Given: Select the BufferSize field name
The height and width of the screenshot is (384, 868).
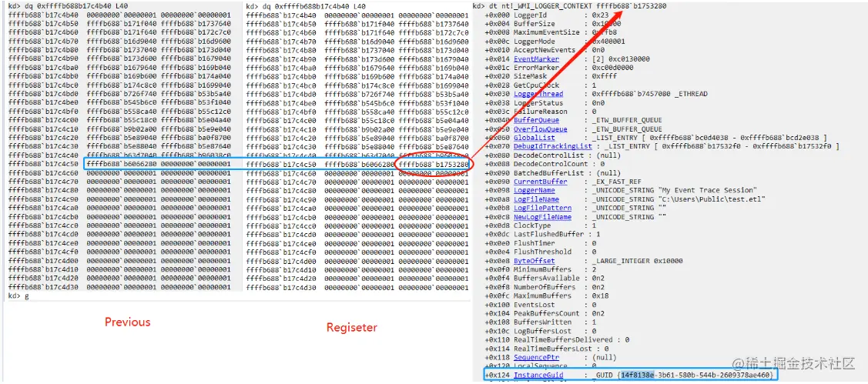Looking at the screenshot, I should (x=536, y=24).
